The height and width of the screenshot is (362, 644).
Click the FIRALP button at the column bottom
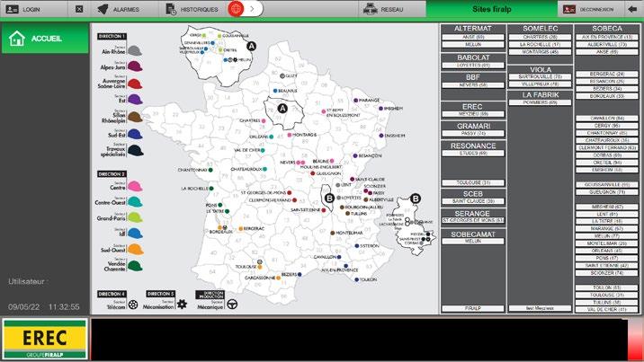(x=473, y=308)
